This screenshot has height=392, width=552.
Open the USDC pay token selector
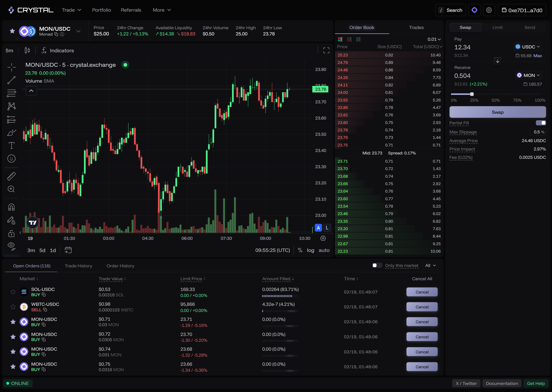pyautogui.click(x=528, y=47)
